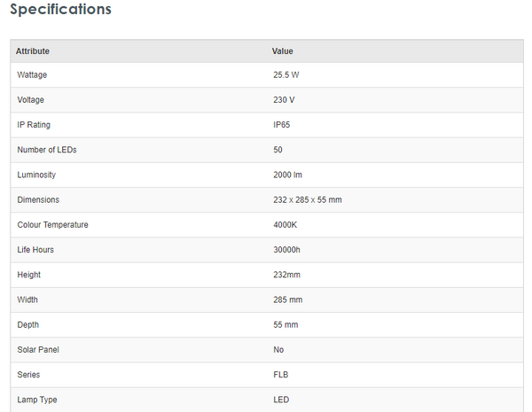Select the 2000 lm luminosity value

(x=288, y=175)
